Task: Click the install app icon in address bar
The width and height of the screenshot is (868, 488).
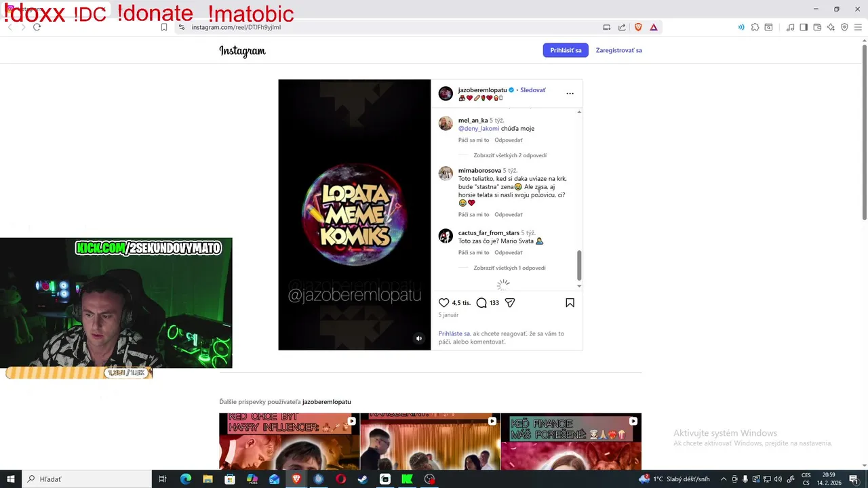Action: click(x=606, y=27)
